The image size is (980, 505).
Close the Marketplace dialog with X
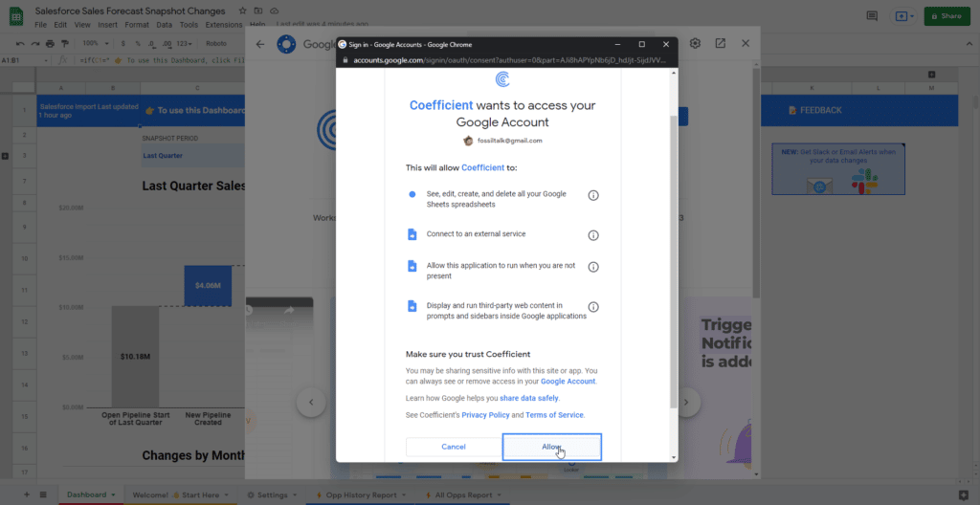pyautogui.click(x=745, y=43)
